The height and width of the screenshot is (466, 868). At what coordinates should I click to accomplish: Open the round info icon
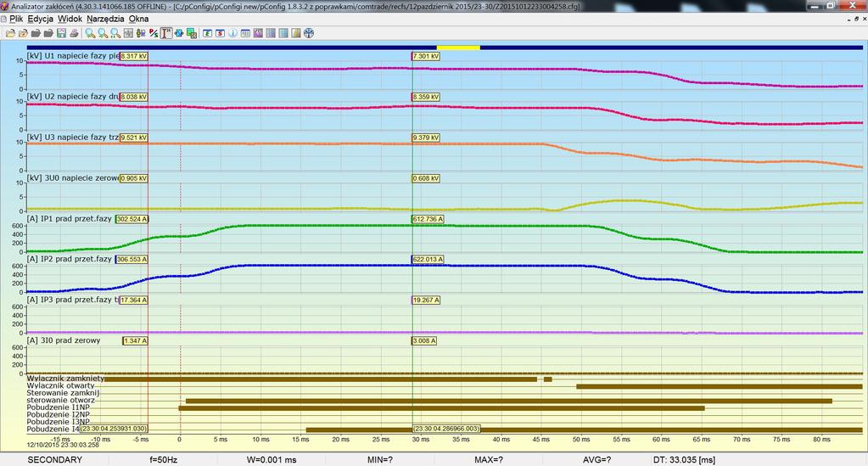click(233, 33)
